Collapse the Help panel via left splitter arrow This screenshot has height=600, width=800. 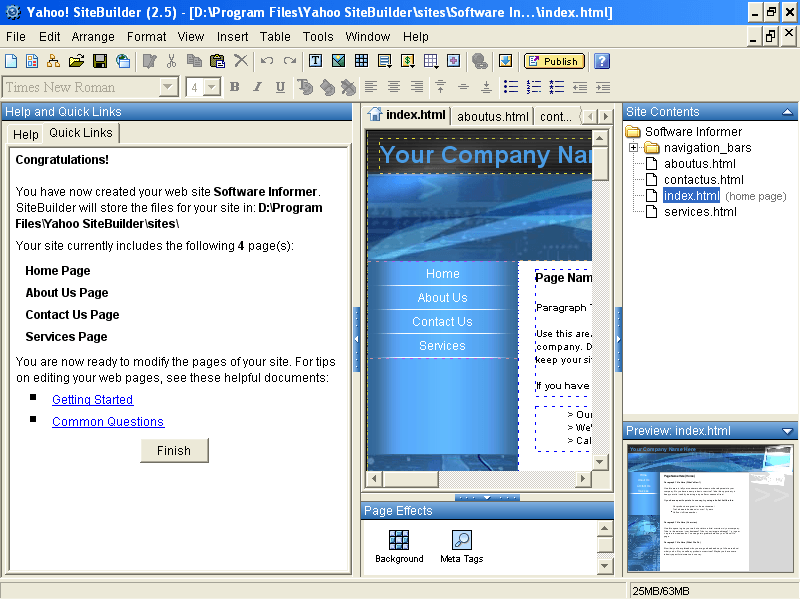tap(357, 339)
